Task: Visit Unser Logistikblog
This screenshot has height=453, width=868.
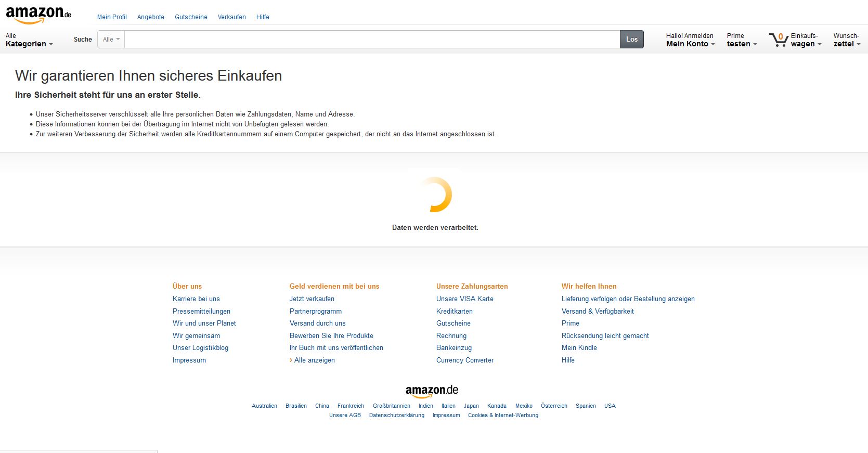Action: pyautogui.click(x=200, y=348)
